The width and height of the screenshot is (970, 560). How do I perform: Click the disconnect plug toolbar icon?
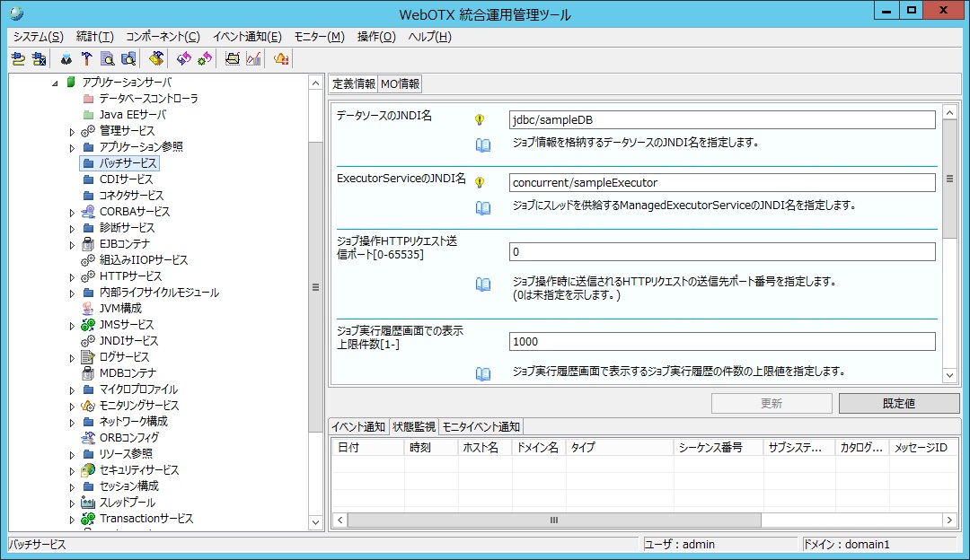(39, 59)
